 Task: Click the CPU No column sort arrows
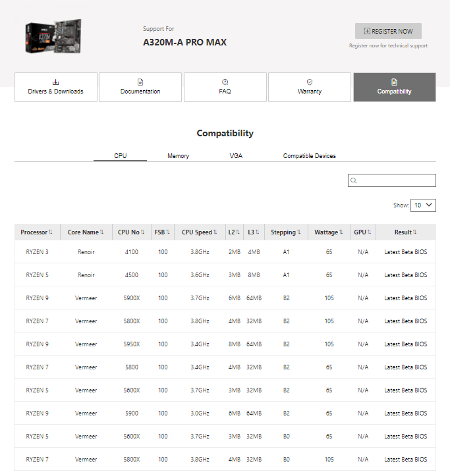click(142, 232)
